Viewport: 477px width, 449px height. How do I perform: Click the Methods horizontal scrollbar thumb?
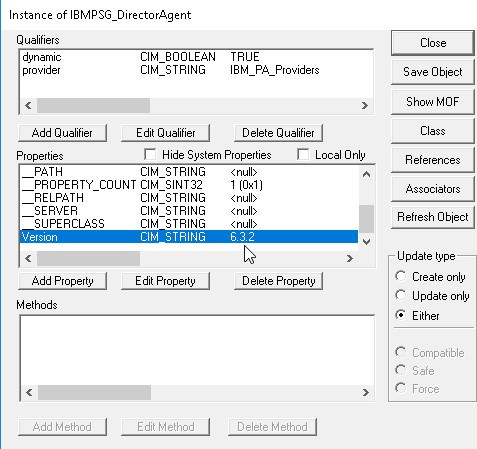click(94, 393)
